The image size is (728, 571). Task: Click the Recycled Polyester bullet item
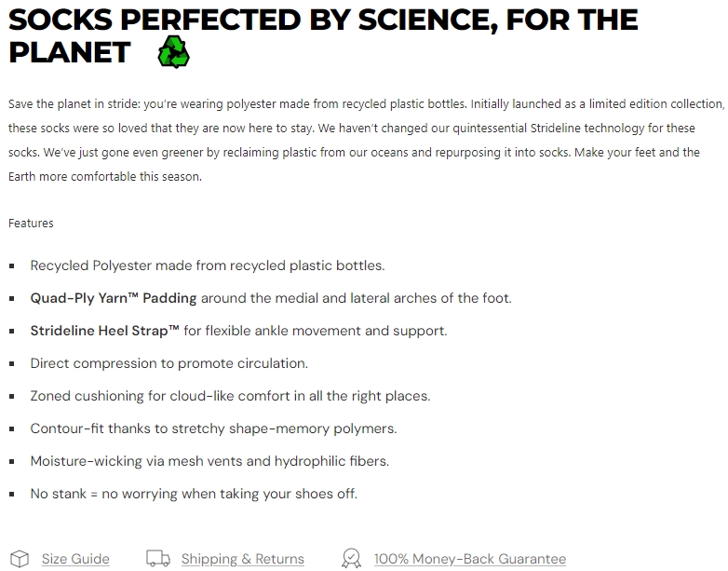tap(207, 265)
